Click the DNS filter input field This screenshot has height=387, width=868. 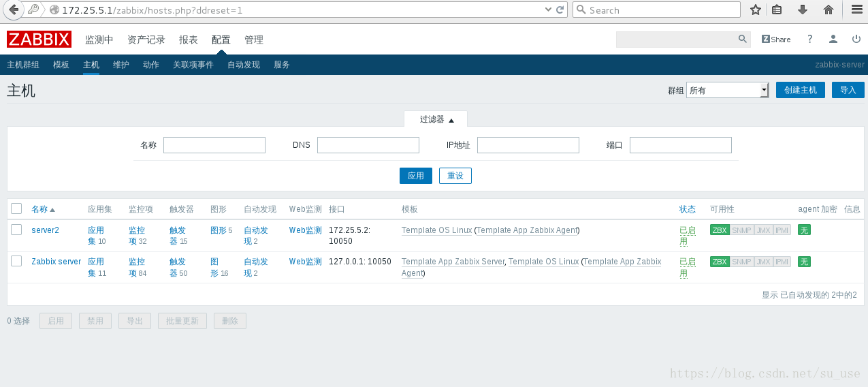(x=368, y=145)
